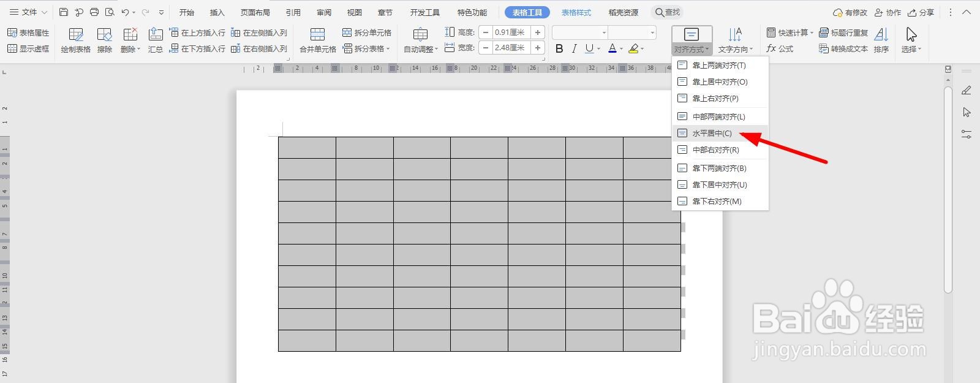
Task: Choose 中部两端对齐(L) alignment option
Action: (x=720, y=116)
